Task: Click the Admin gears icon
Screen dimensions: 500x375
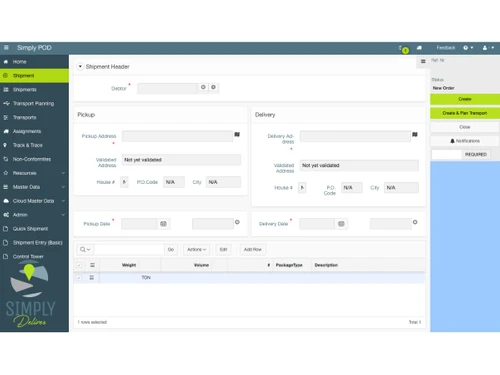Action: 6,215
